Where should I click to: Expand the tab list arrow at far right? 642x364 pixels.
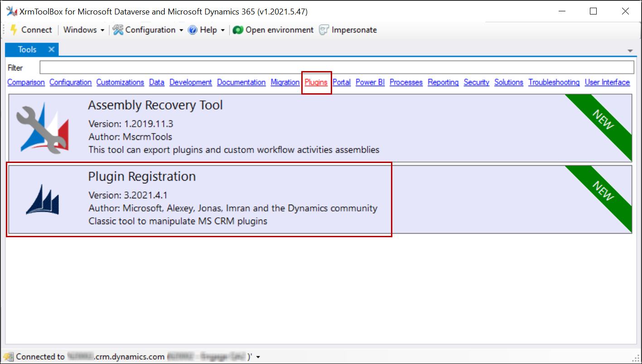pyautogui.click(x=630, y=50)
